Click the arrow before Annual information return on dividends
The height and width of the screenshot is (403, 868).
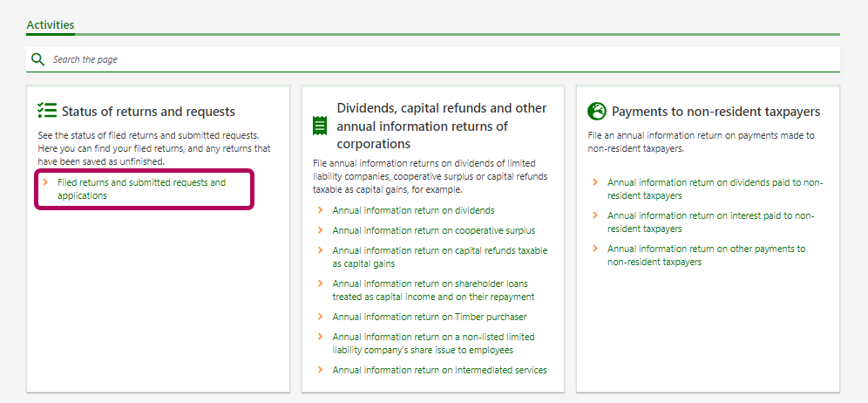(321, 210)
